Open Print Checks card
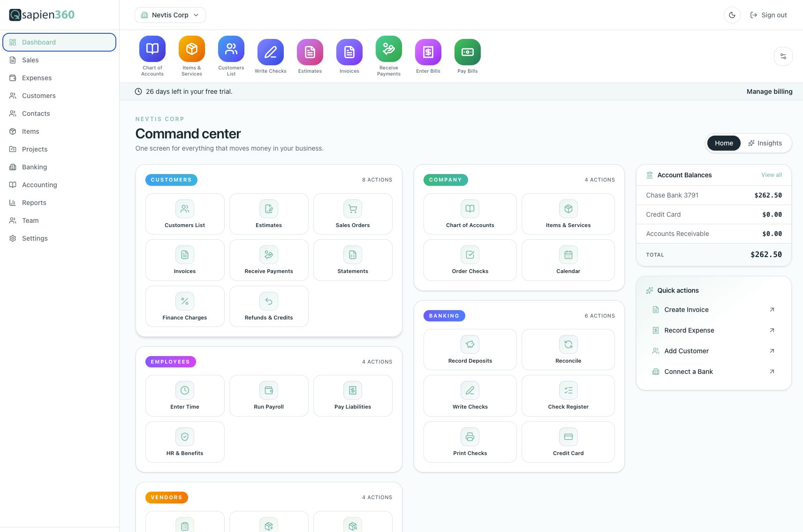Screen dimensions: 803x532 pos(470,442)
